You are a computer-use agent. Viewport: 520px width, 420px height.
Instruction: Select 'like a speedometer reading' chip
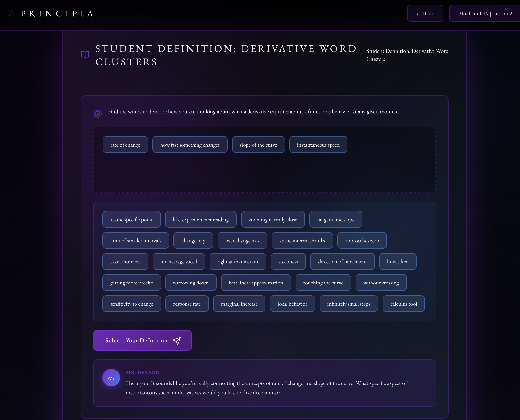200,220
